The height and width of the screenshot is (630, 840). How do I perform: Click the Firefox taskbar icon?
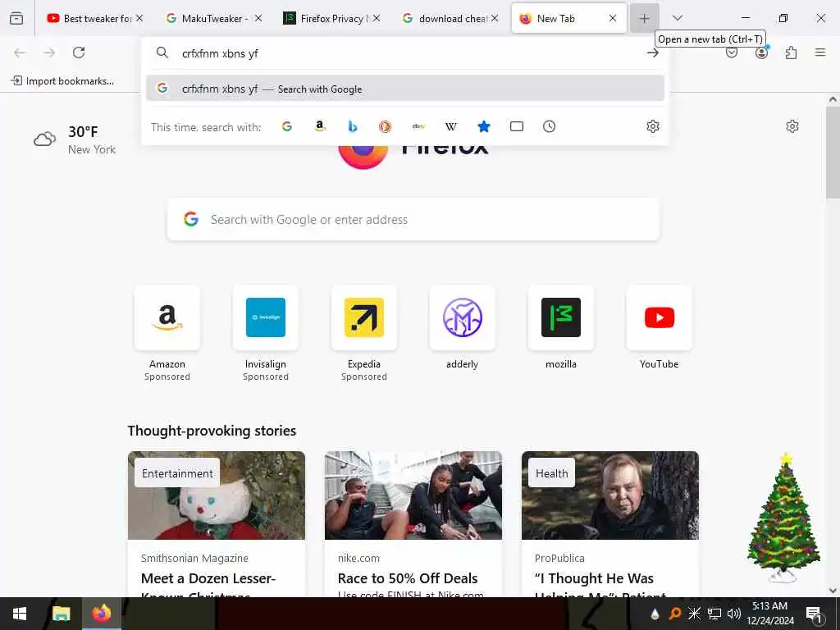(101, 614)
